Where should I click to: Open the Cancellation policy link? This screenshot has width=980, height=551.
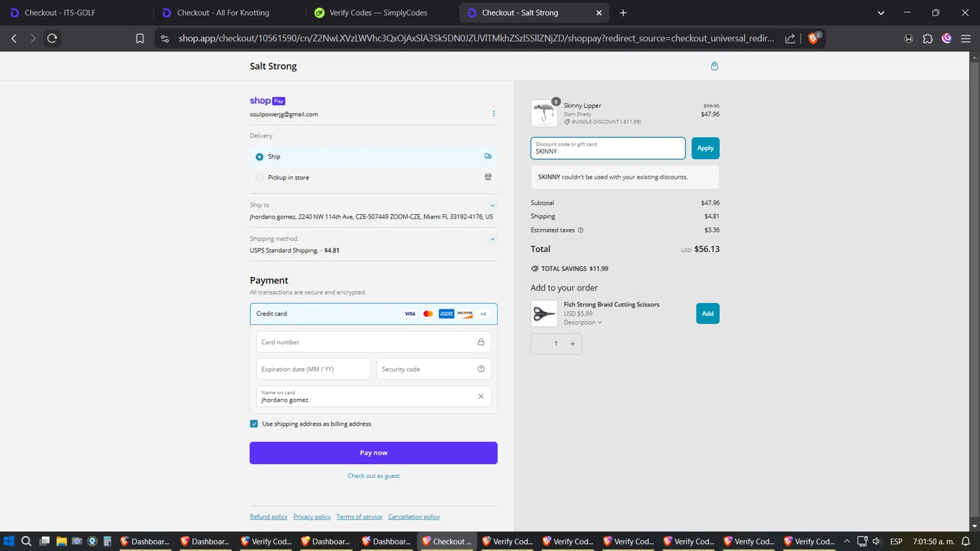click(414, 516)
